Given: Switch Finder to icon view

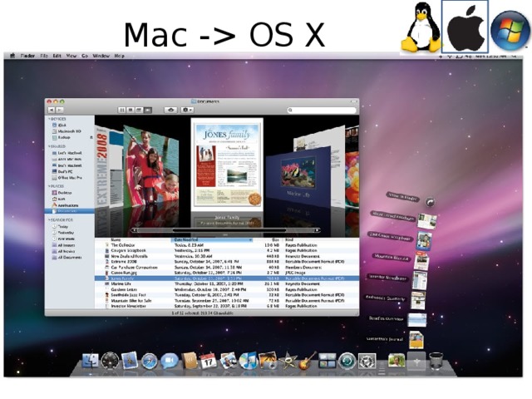Looking at the screenshot, I should point(122,110).
